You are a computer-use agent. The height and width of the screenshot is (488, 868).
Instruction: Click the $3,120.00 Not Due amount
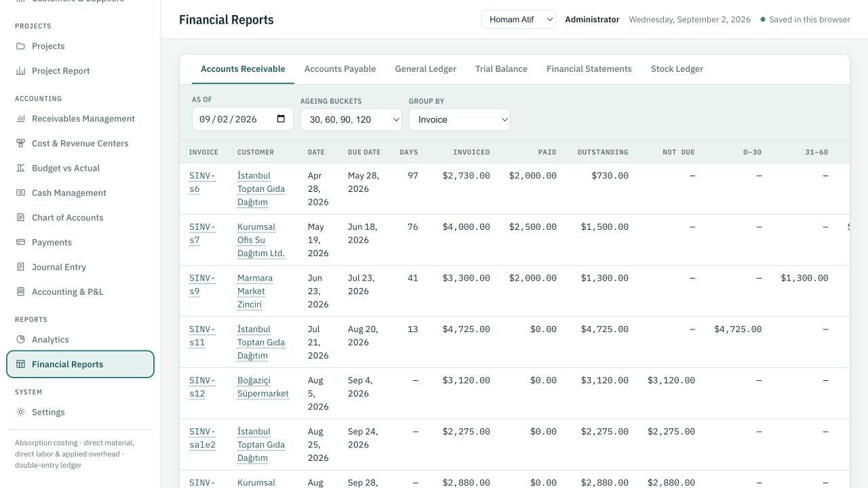point(671,380)
